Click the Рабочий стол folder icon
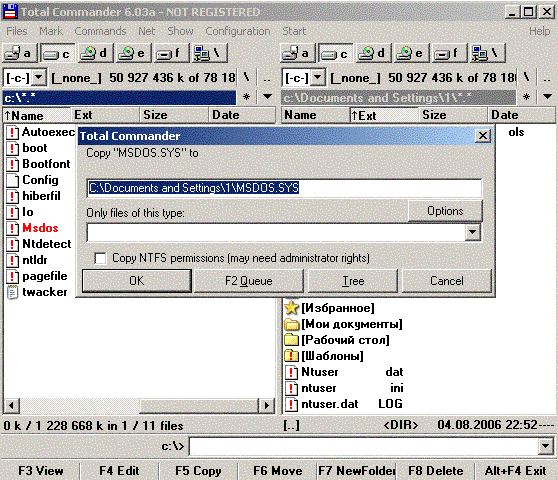This screenshot has height=480, width=558. 291,340
